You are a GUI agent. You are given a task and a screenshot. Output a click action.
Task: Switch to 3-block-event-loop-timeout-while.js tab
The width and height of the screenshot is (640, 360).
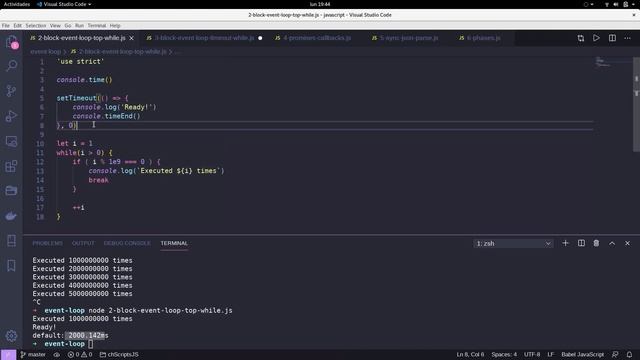[204, 38]
